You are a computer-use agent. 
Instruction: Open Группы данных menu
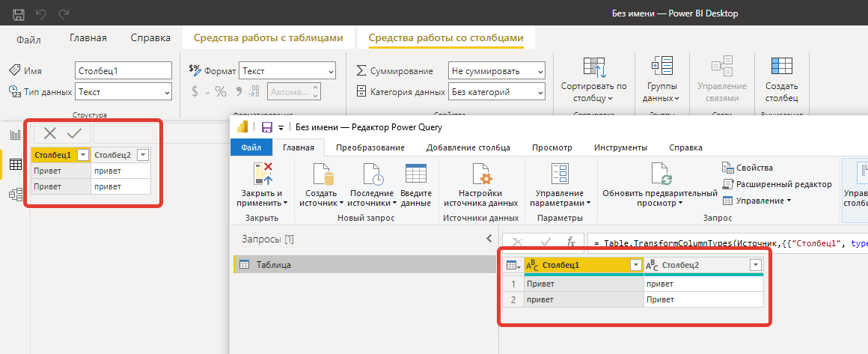click(663, 79)
